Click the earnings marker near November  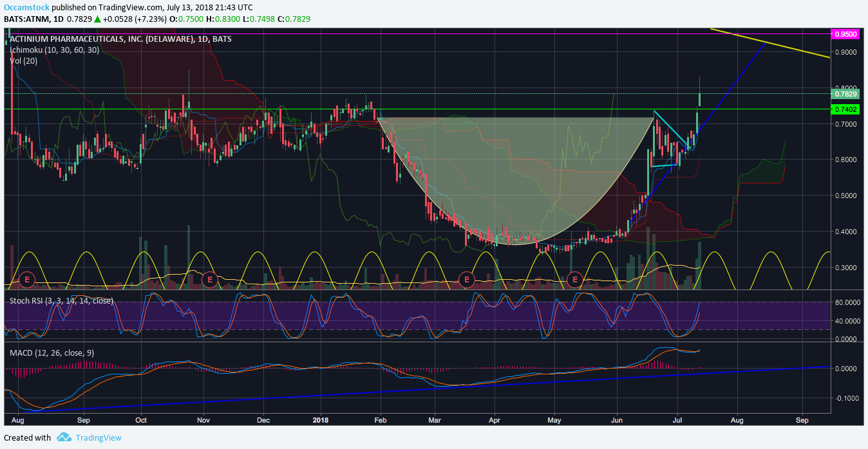click(x=209, y=279)
